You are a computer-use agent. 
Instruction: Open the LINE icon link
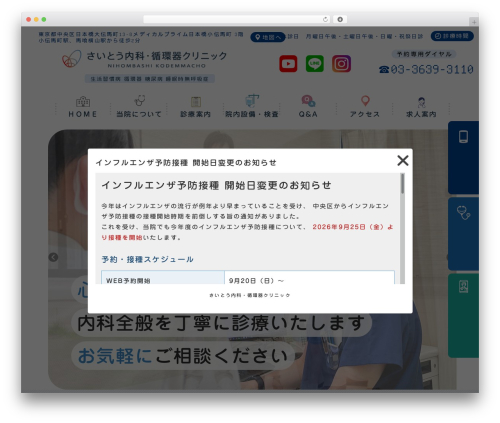315,63
